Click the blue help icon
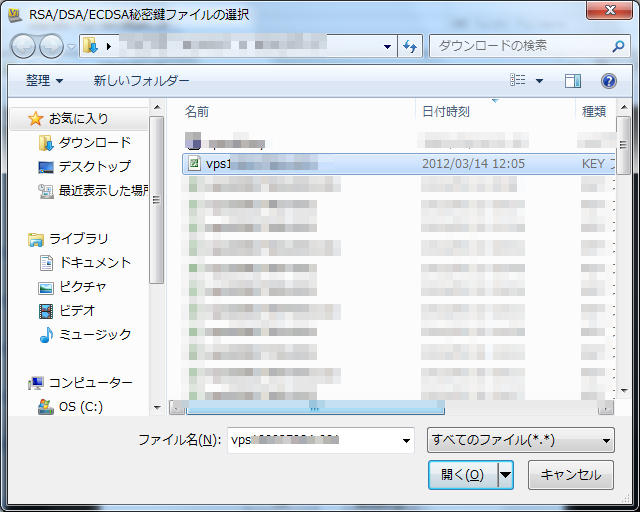This screenshot has width=640, height=512. (x=609, y=80)
